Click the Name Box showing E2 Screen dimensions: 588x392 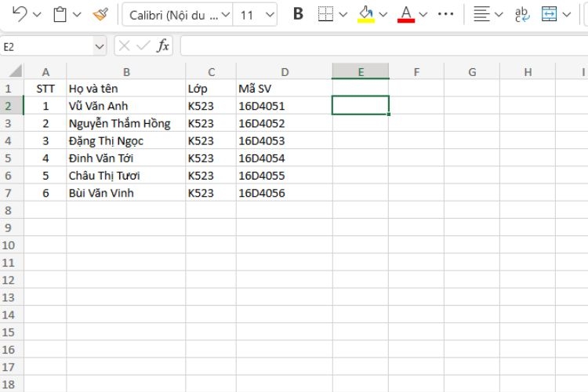click(46, 46)
